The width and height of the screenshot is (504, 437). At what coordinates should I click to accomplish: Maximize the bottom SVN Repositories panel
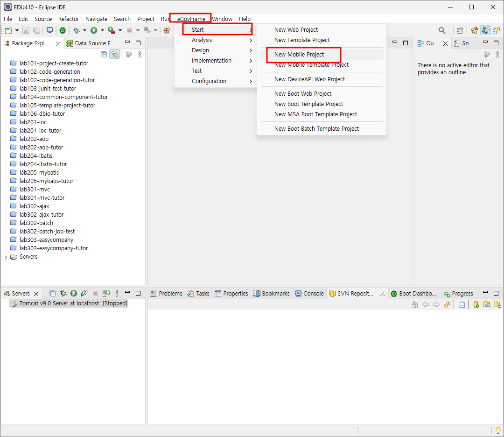coord(496,293)
